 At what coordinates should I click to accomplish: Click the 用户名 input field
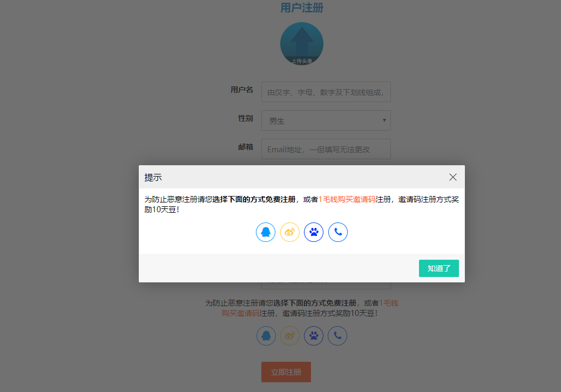(326, 92)
